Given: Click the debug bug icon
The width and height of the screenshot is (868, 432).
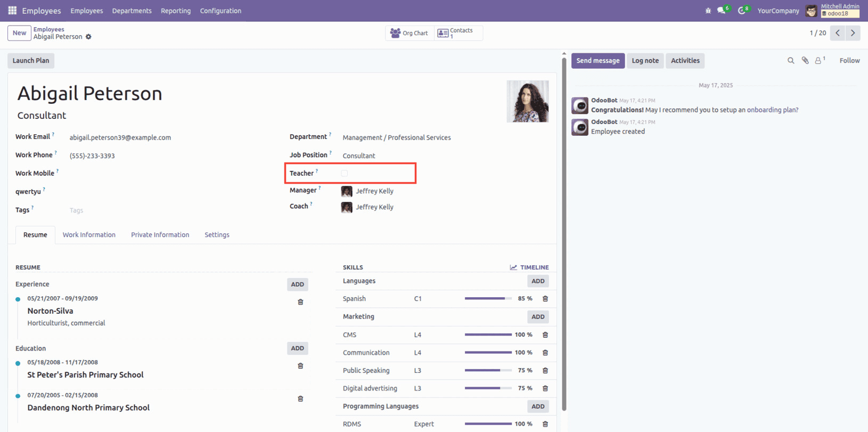Looking at the screenshot, I should coord(708,11).
